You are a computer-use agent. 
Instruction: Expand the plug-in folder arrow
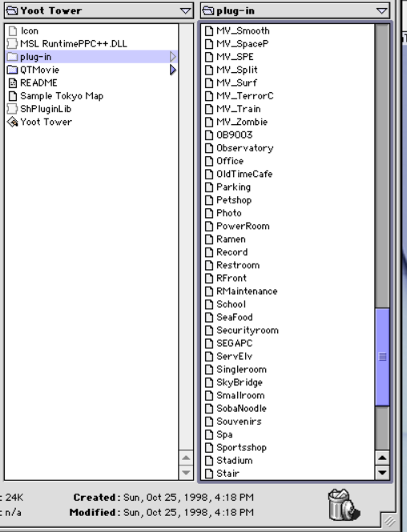[173, 57]
